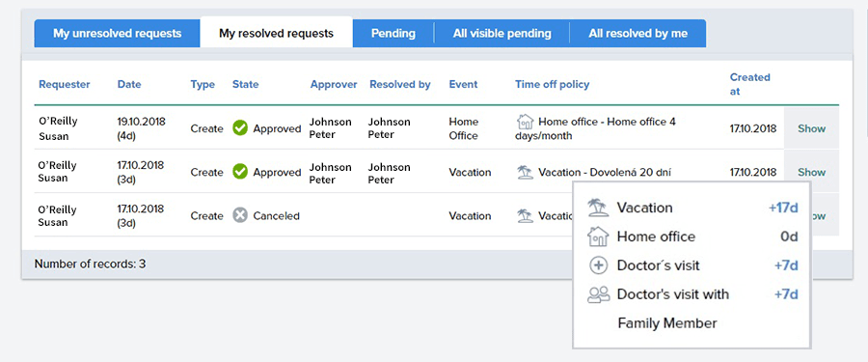Sort by the Approver column header
868x362 pixels.
[x=334, y=84]
